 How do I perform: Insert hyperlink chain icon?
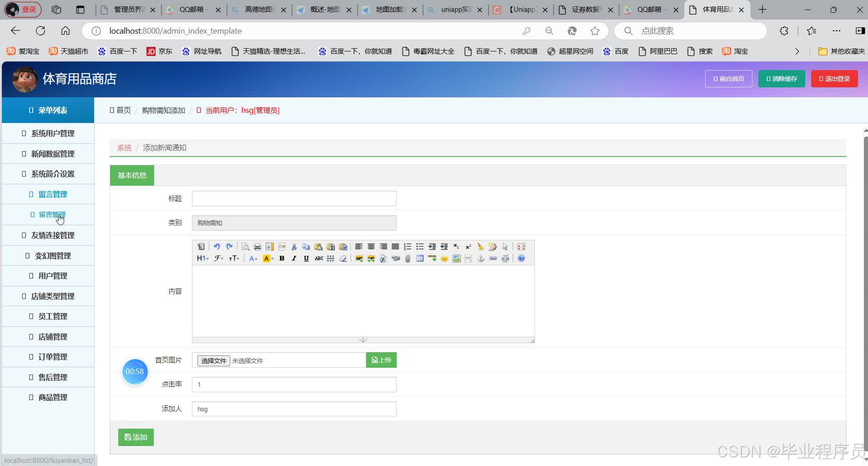point(493,258)
